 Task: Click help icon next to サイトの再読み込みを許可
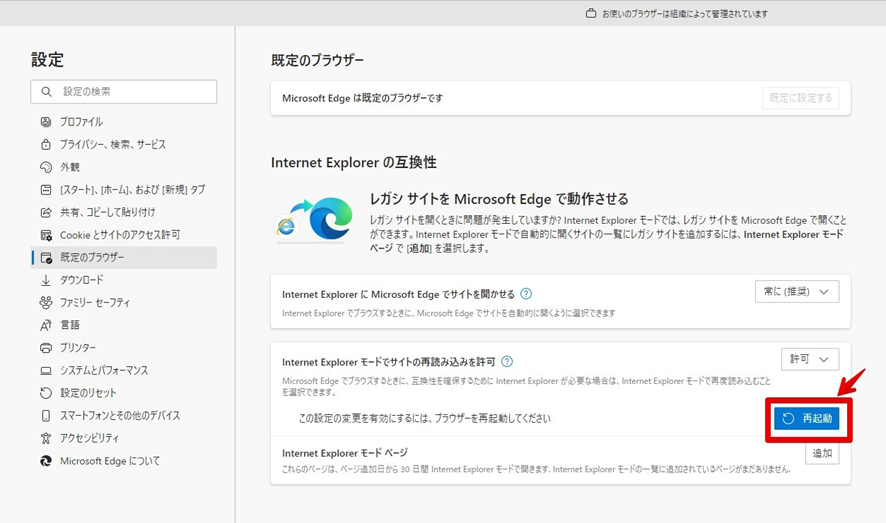pos(507,361)
